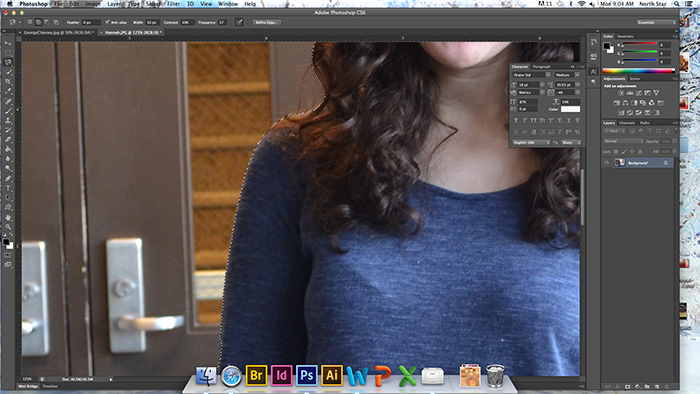Image resolution: width=700 pixels, height=394 pixels.
Task: Switch to the Swatches tab
Action: pos(625,36)
